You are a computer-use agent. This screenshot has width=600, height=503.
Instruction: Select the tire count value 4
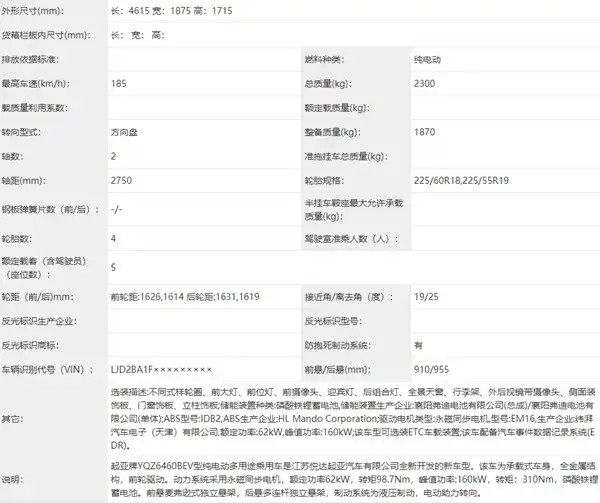coord(113,238)
